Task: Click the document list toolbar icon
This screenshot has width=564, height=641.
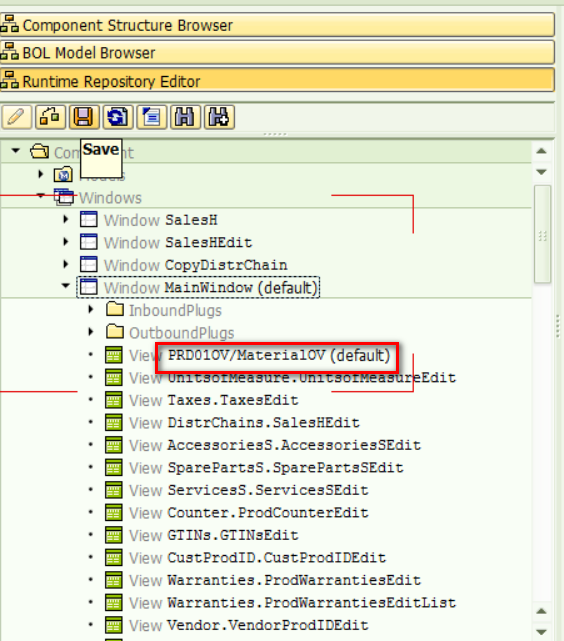Action: pos(152,117)
